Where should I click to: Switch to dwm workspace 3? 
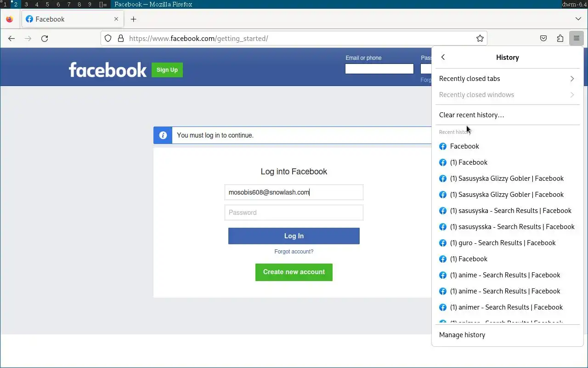click(x=26, y=4)
